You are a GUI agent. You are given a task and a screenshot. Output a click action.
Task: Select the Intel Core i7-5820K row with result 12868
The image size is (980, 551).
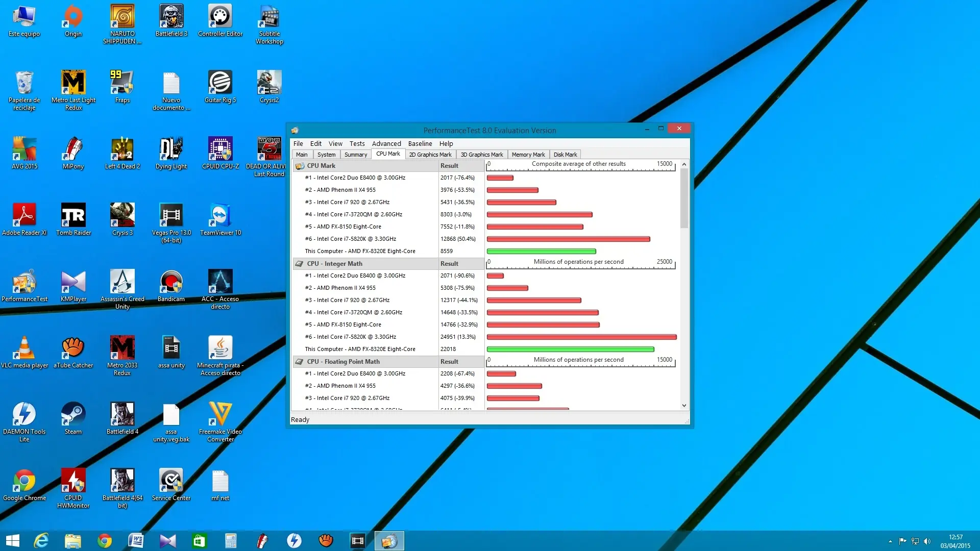[388, 239]
